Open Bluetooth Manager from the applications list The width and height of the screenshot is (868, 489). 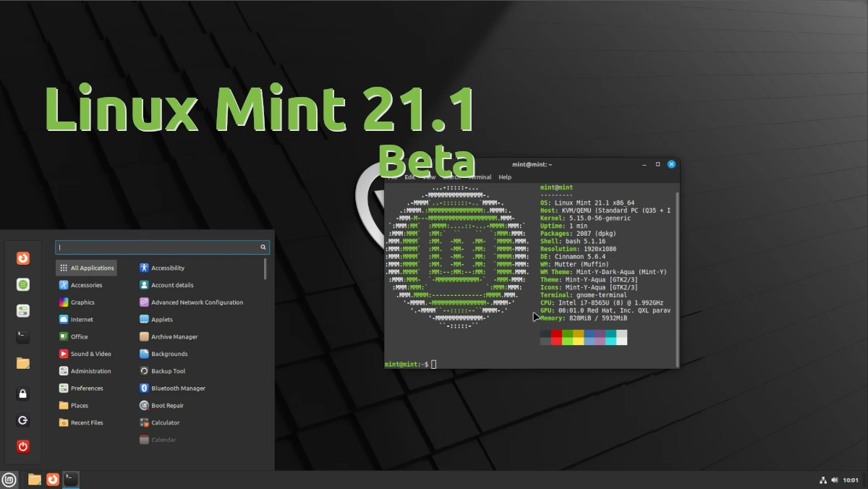coord(178,388)
